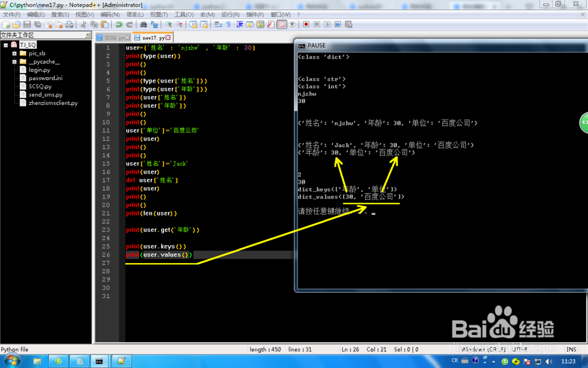Expand the __pycache__ folder

tap(15, 61)
